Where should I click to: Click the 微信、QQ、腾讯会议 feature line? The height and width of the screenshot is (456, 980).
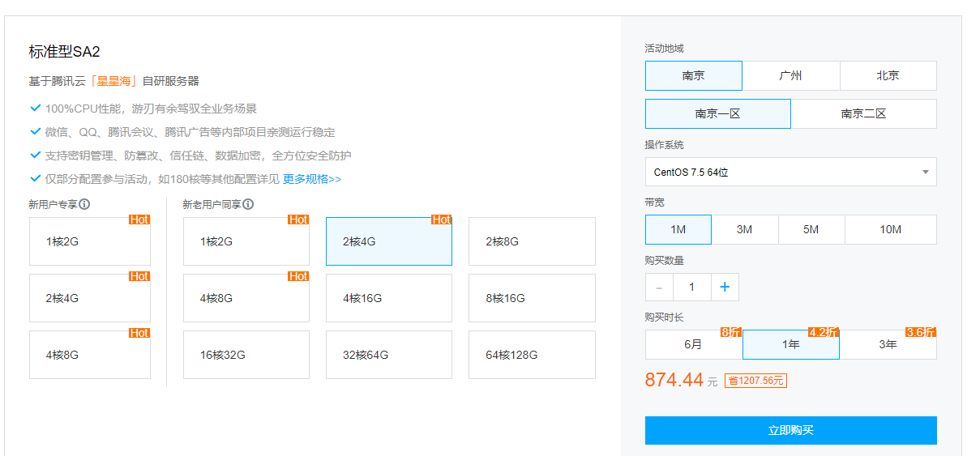(x=190, y=132)
